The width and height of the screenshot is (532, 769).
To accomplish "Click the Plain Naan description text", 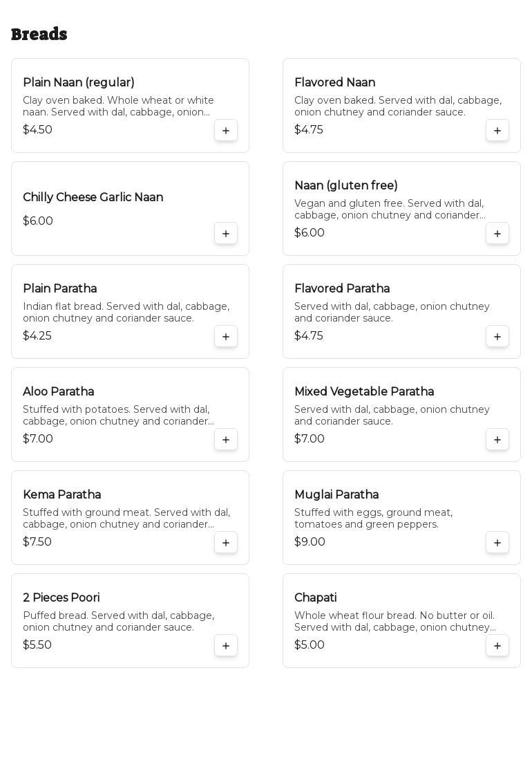I will (118, 106).
